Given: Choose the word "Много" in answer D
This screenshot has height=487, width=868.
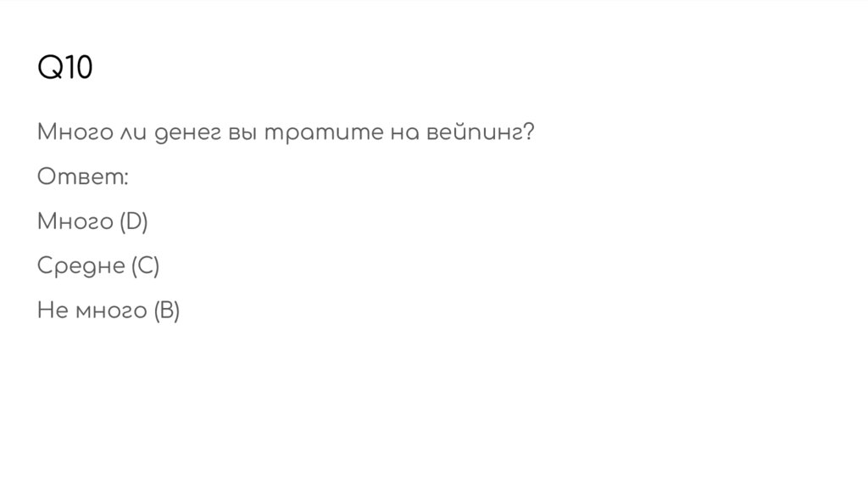Looking at the screenshot, I should (75, 222).
